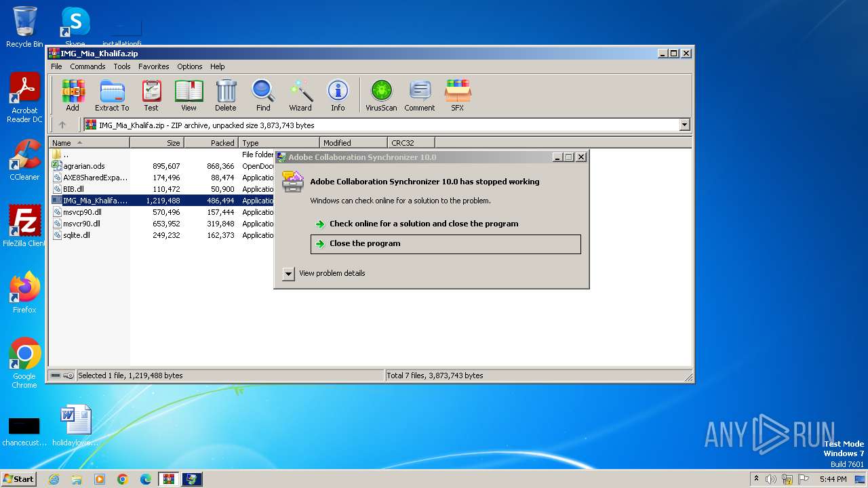
Task: Open the Wizard toolbar icon
Action: pos(300,95)
